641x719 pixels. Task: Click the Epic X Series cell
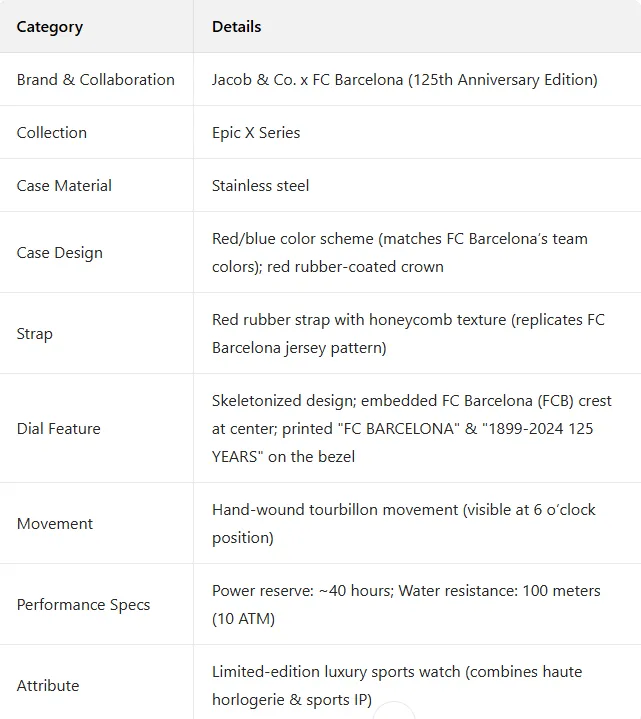click(256, 133)
